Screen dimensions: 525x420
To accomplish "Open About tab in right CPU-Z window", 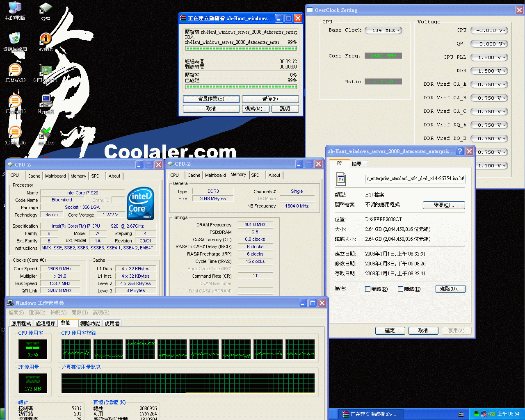I will [x=274, y=175].
